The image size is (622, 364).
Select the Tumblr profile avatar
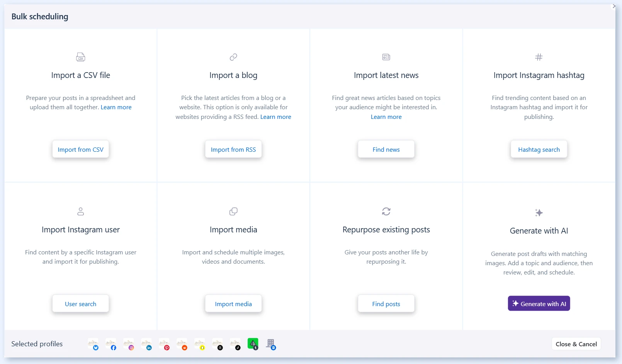(253, 344)
